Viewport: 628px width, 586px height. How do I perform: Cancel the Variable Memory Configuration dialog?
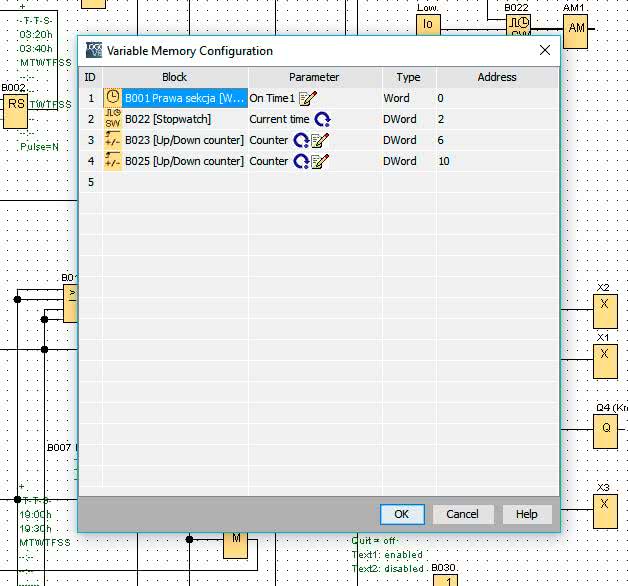click(462, 514)
